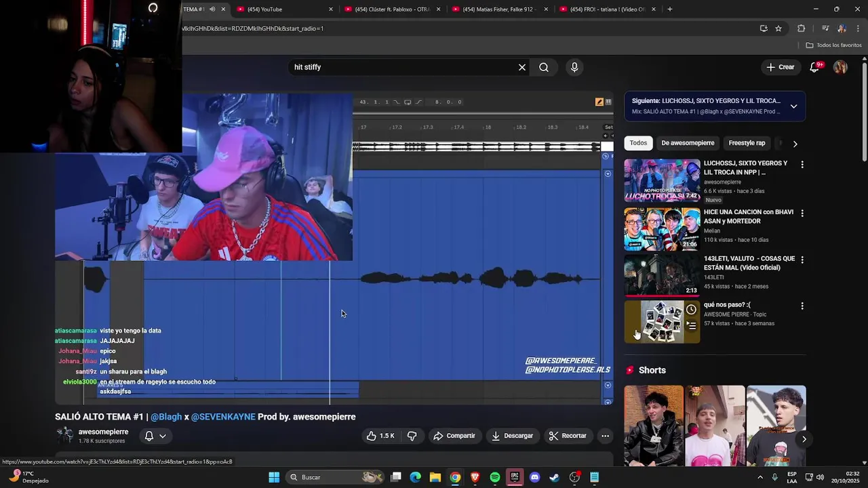Screen dimensions: 868x488
Task: Open ESP LAA keyboard language selector
Action: coord(792,477)
